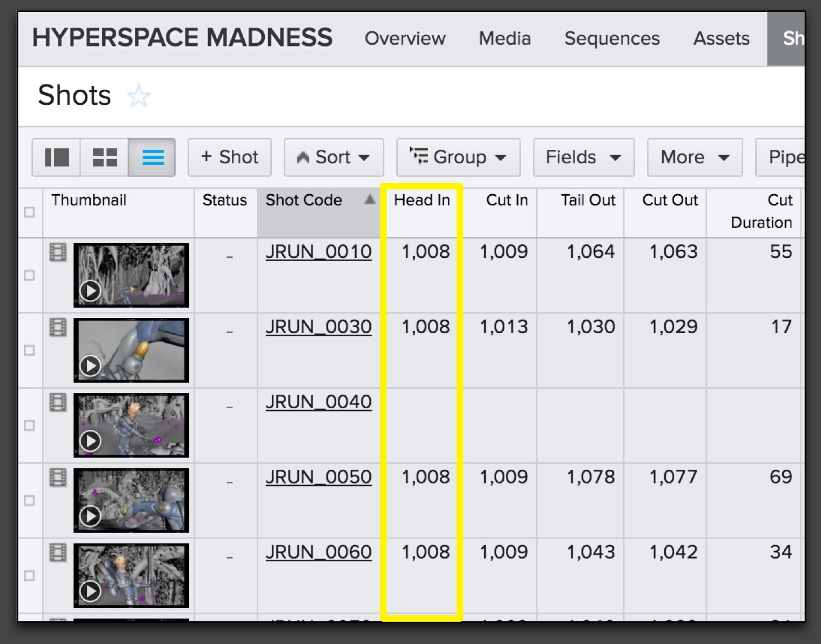Select the list view mode
Viewport: 821px width, 644px height.
152,157
